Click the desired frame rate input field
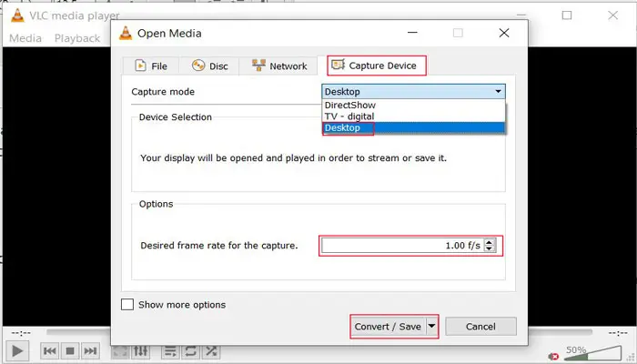 coord(400,246)
